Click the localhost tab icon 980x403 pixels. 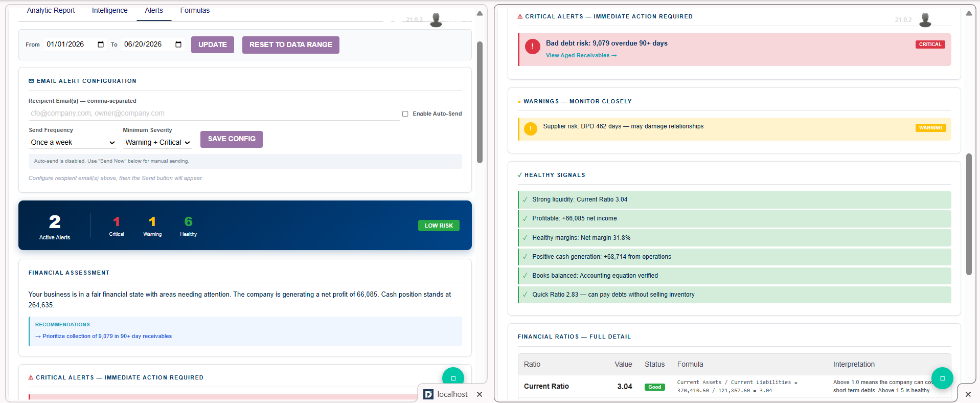click(428, 394)
